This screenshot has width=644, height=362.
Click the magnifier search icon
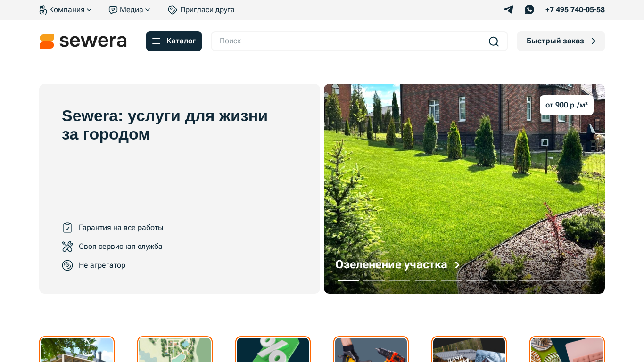click(494, 41)
